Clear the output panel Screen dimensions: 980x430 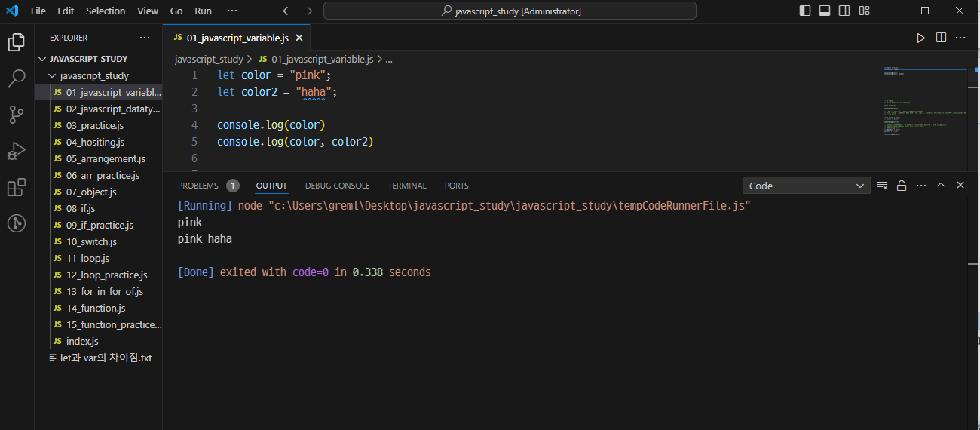point(881,186)
